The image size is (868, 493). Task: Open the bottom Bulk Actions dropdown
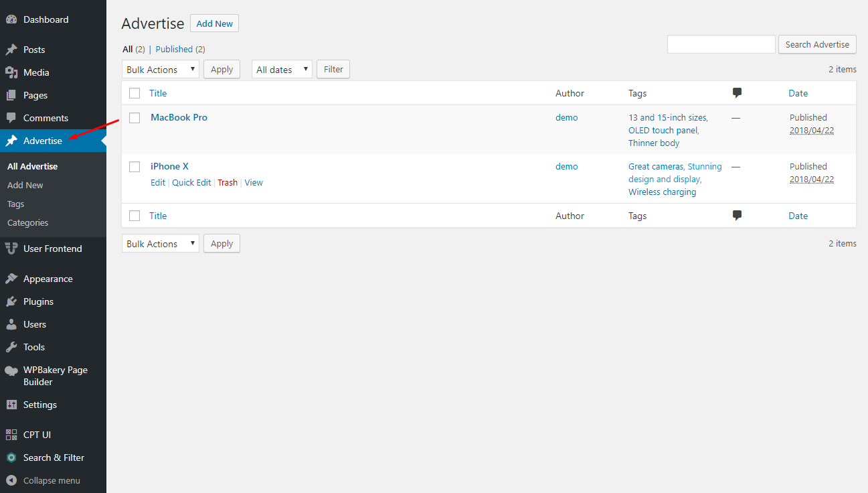(161, 243)
